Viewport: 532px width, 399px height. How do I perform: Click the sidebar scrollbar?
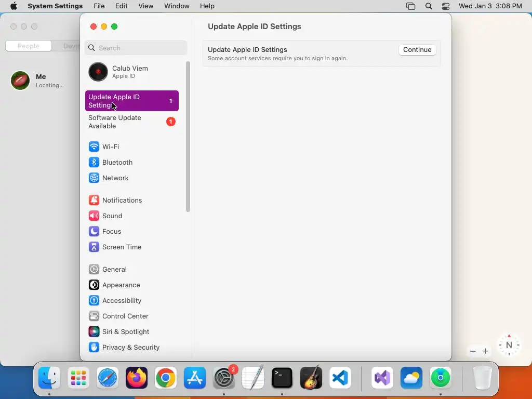pyautogui.click(x=188, y=137)
